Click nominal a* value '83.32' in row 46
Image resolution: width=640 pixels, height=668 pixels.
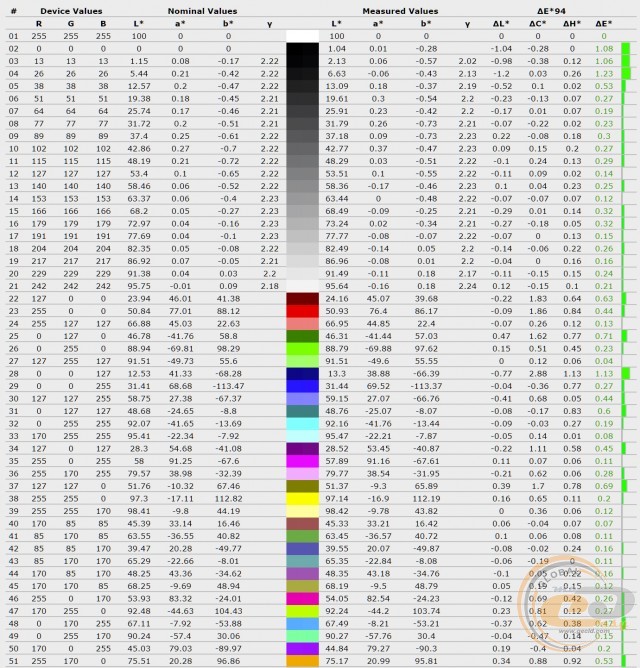click(180, 599)
